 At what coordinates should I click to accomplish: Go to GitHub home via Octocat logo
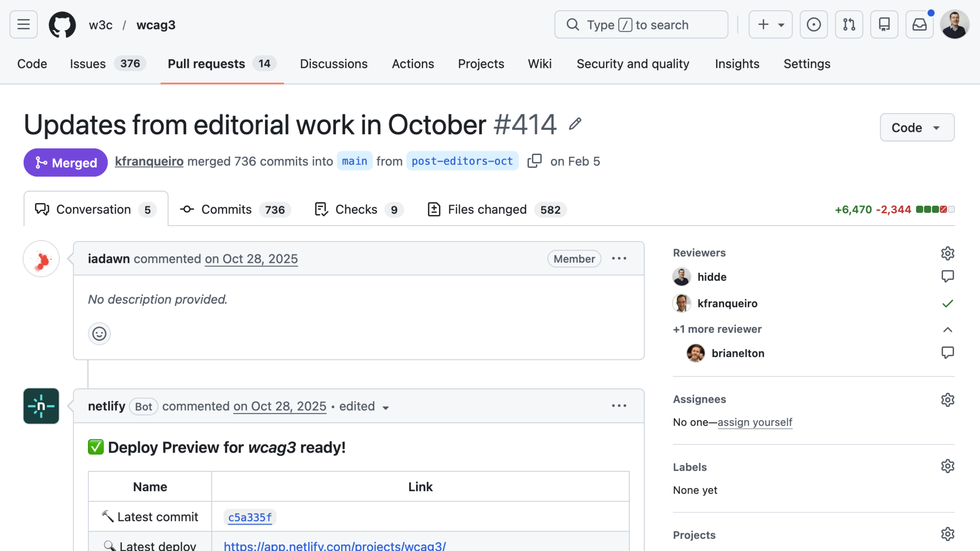click(62, 25)
